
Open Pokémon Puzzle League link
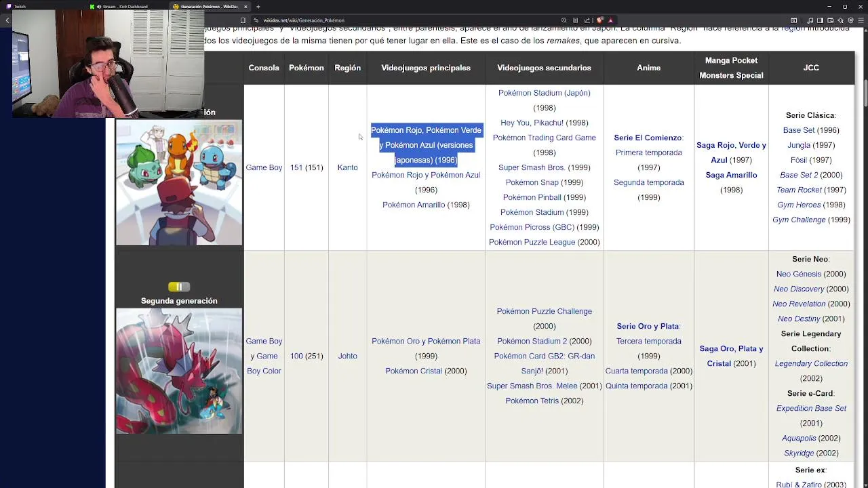click(x=532, y=242)
